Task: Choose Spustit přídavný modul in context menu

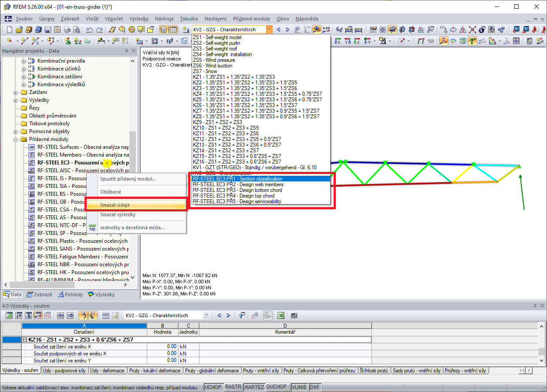Action: pos(136,179)
